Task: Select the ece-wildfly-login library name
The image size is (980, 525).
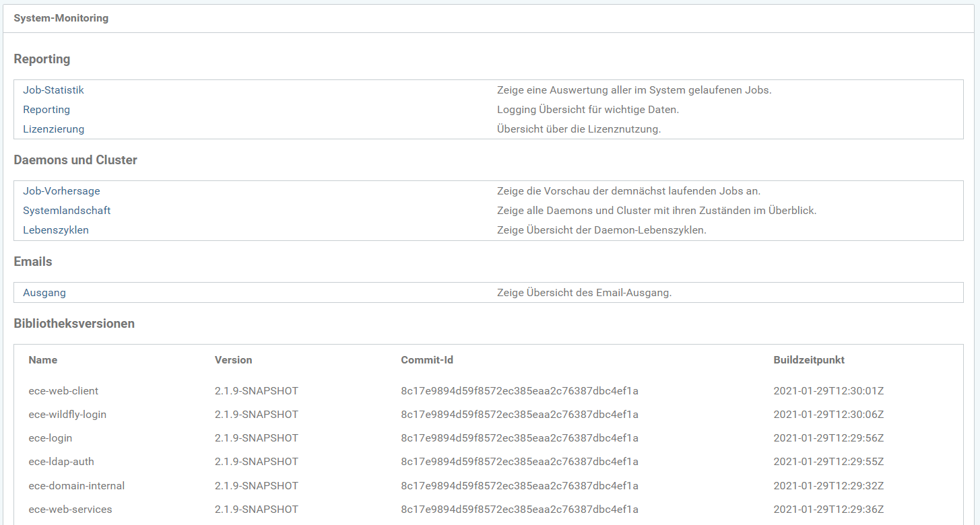Action: tap(67, 415)
